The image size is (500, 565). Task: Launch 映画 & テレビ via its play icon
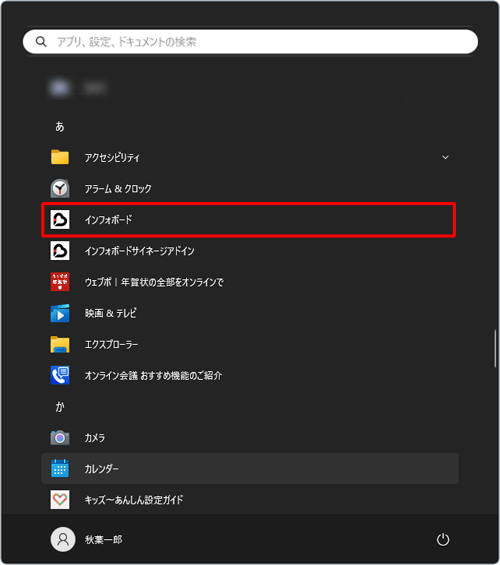coord(60,313)
